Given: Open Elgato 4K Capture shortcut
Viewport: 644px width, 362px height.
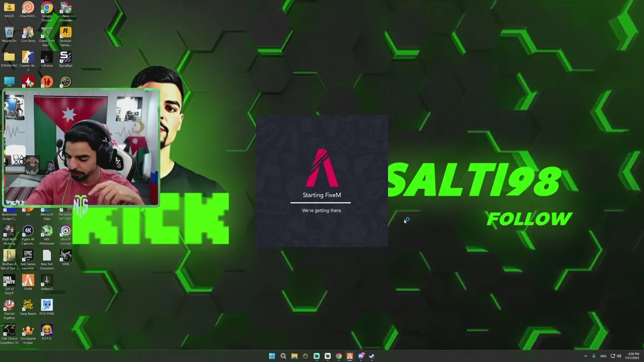Looking at the screenshot, I should 28,235.
